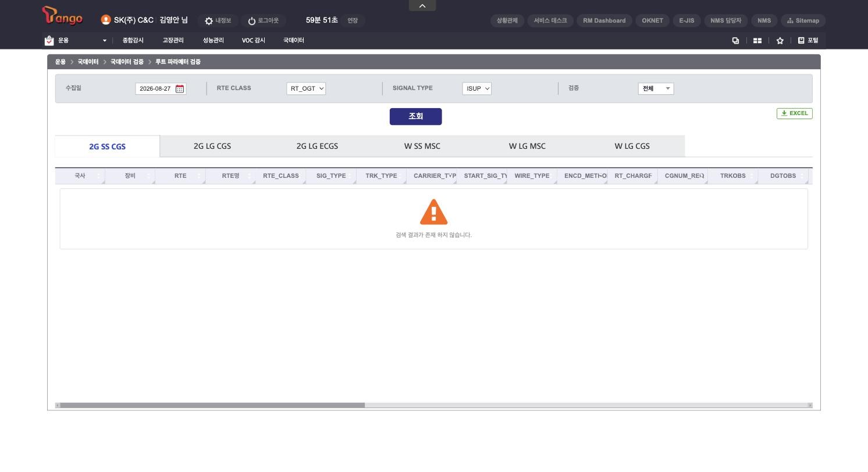Image resolution: width=868 pixels, height=472 pixels.
Task: Open the calendar date picker icon
Action: tap(180, 88)
